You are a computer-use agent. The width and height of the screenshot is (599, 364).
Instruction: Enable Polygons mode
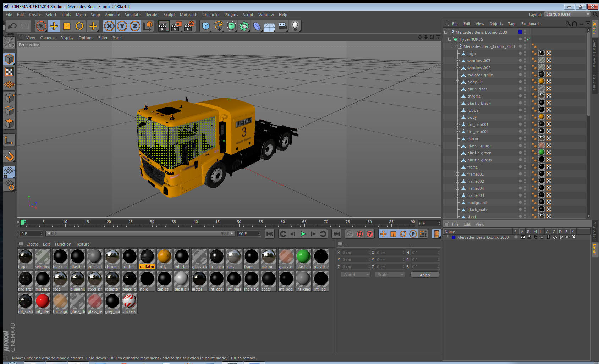tap(9, 123)
